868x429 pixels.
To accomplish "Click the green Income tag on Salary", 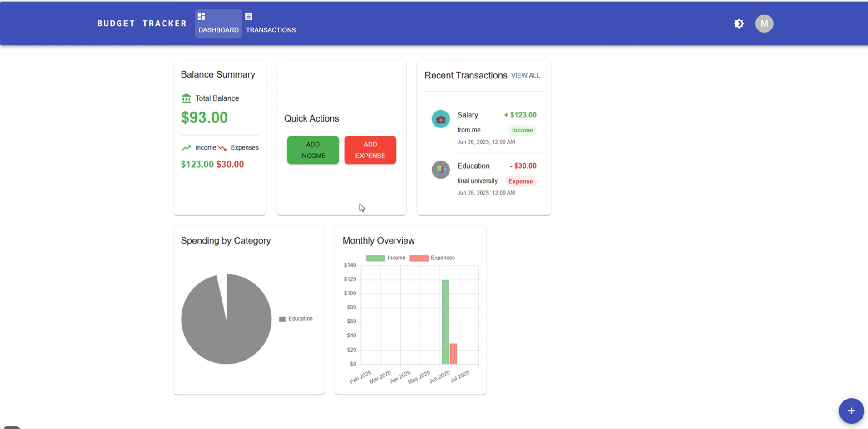I will pos(522,130).
